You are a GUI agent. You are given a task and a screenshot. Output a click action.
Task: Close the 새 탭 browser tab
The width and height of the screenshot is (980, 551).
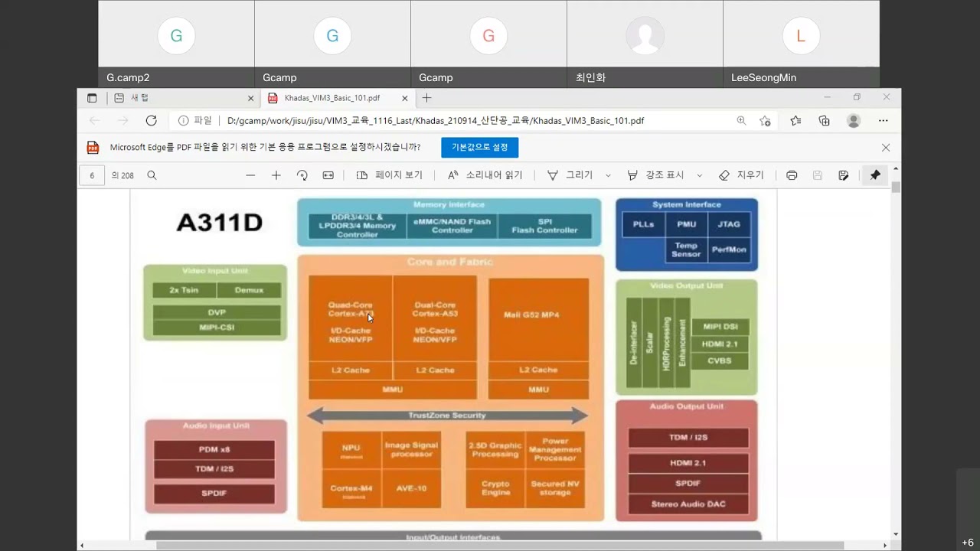click(250, 98)
